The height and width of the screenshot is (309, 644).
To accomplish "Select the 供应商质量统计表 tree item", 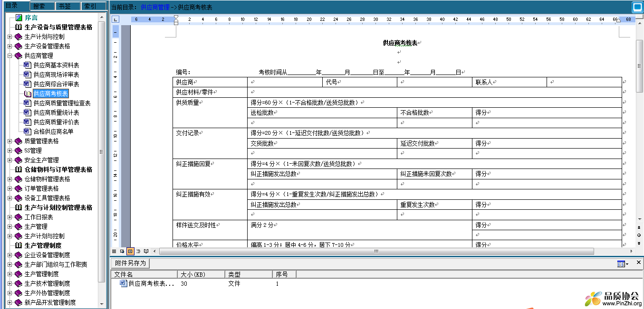I will coord(56,112).
